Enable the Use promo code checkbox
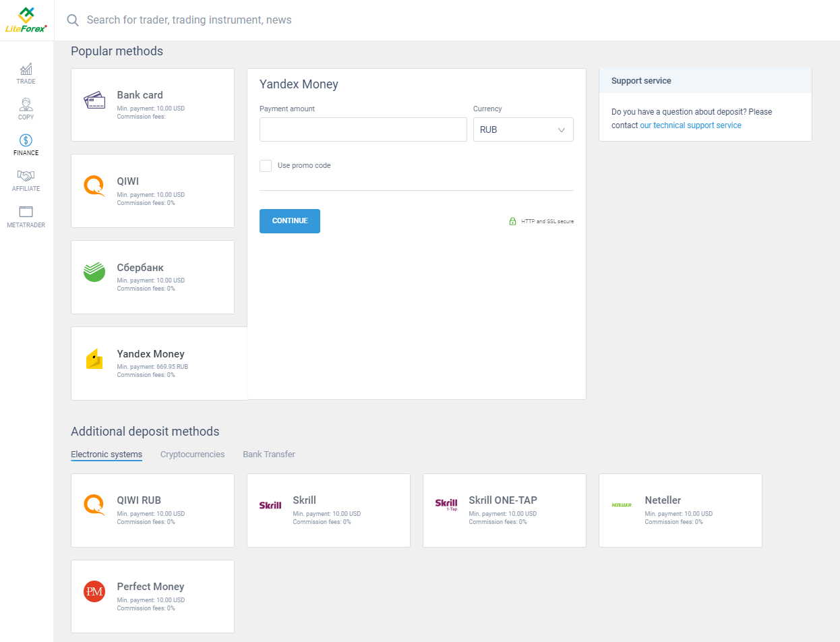840x642 pixels. click(x=266, y=166)
